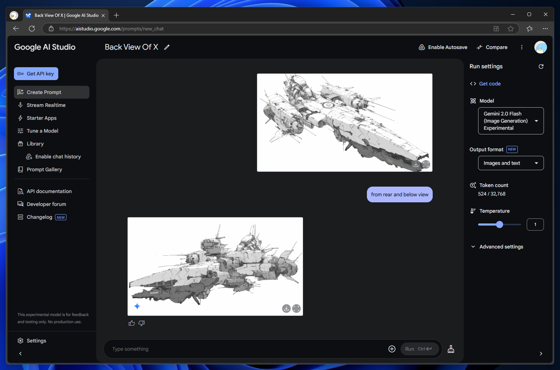Click the site info lock icon

(51, 29)
